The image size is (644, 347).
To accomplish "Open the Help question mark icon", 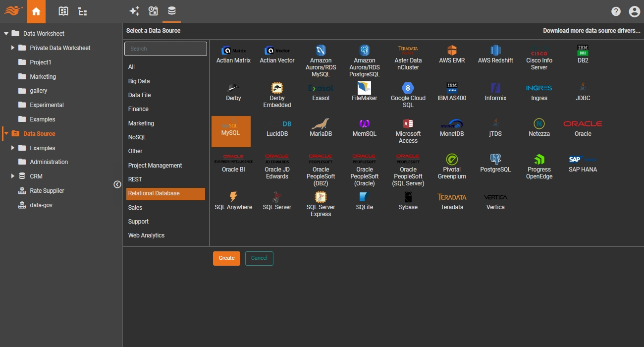I will coord(616,11).
